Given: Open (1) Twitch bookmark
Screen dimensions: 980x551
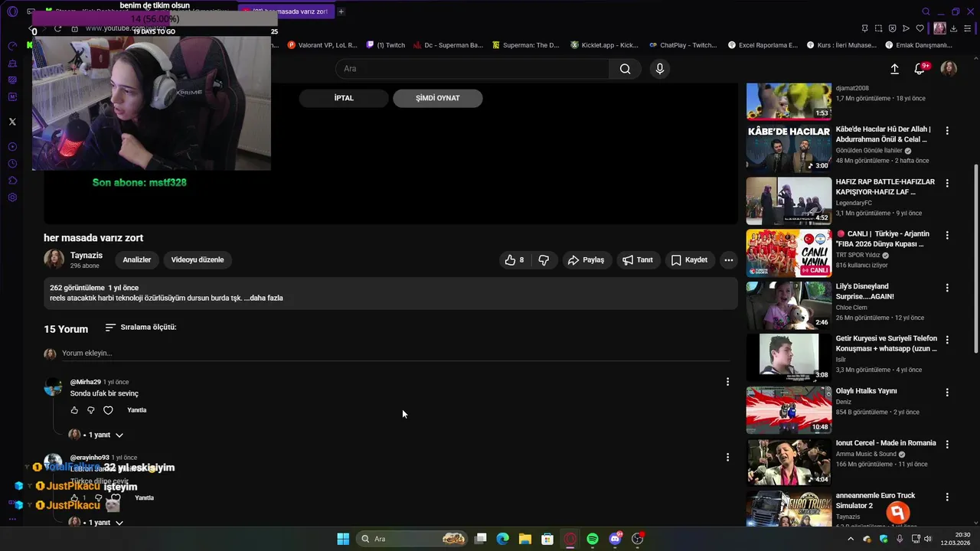Looking at the screenshot, I should (386, 45).
